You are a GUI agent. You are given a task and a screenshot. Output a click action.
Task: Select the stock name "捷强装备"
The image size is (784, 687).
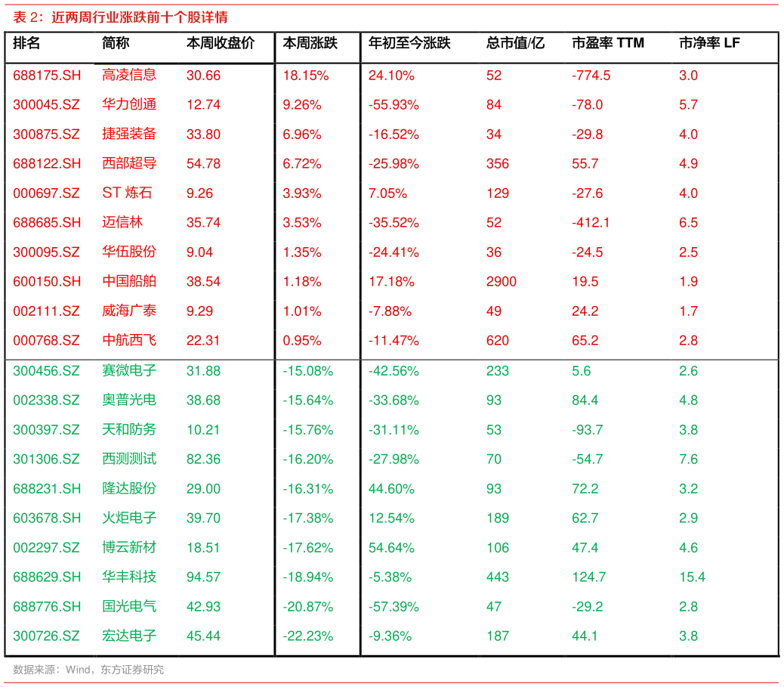pos(129,134)
